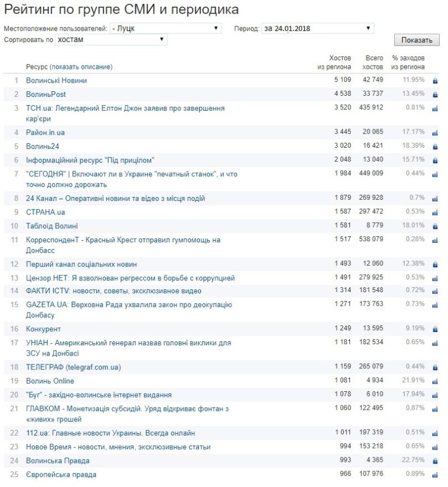Click the lock icon for Волинська Правда
Viewport: 448px width, 487px height.
coord(435,461)
